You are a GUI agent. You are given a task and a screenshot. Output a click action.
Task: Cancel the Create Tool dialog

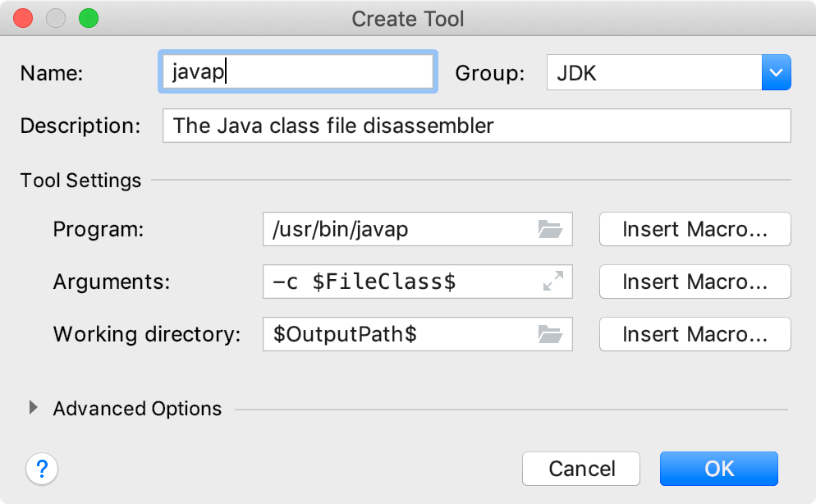pyautogui.click(x=580, y=469)
